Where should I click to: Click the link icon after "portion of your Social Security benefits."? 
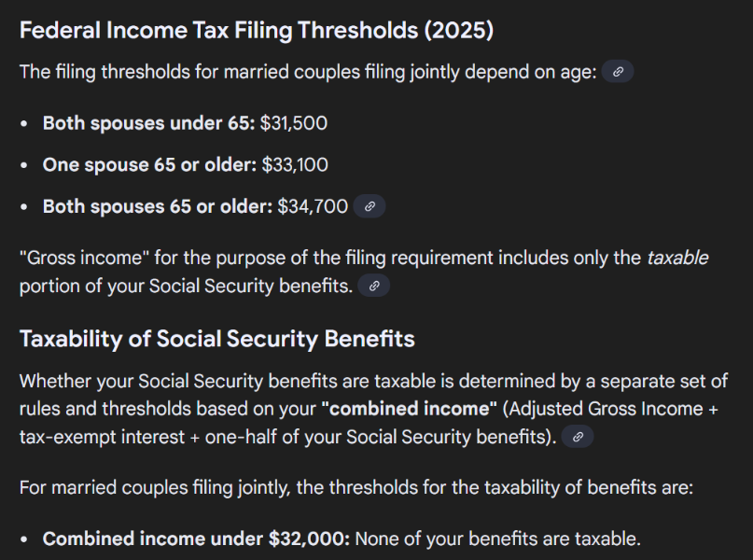coord(374,287)
